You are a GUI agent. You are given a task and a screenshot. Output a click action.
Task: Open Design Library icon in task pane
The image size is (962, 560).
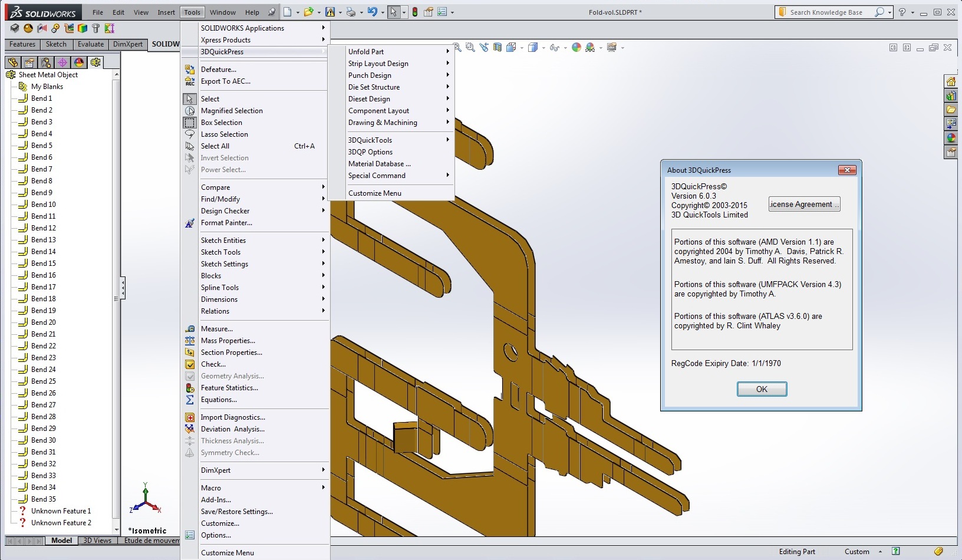click(951, 95)
